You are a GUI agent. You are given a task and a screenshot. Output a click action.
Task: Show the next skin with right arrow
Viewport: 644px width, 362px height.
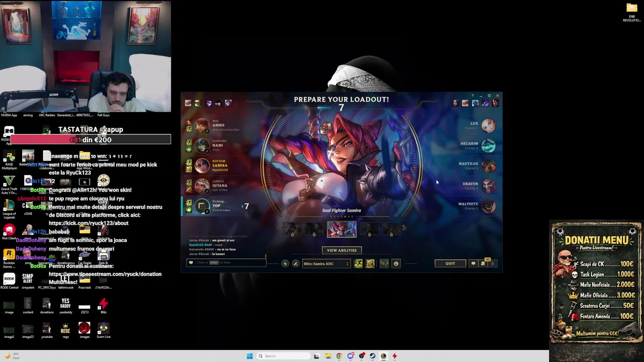pyautogui.click(x=404, y=228)
